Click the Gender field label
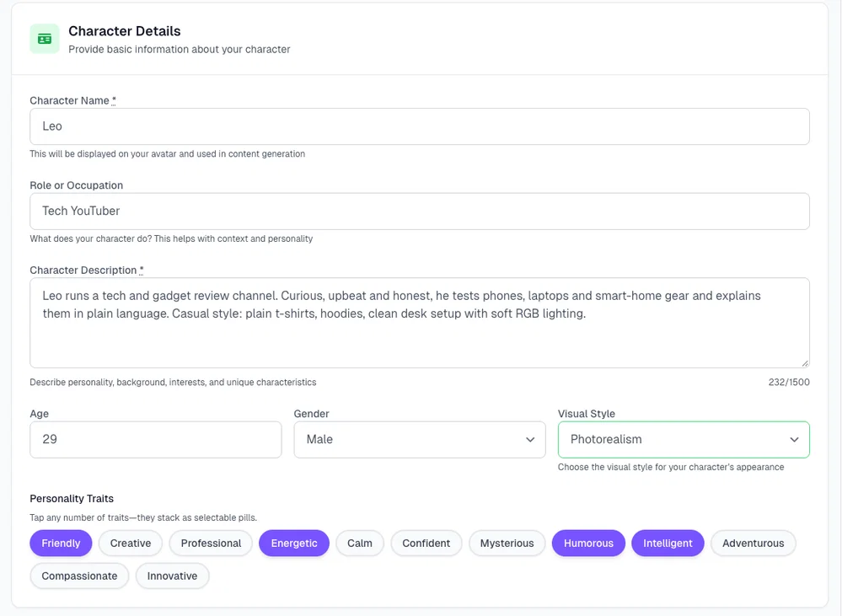The image size is (842, 616). pos(312,414)
